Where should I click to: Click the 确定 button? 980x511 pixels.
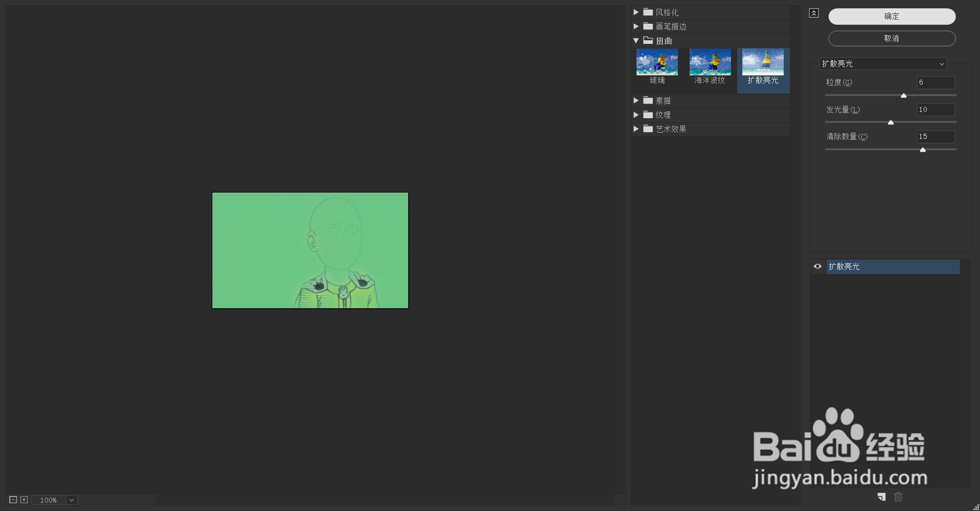[892, 17]
